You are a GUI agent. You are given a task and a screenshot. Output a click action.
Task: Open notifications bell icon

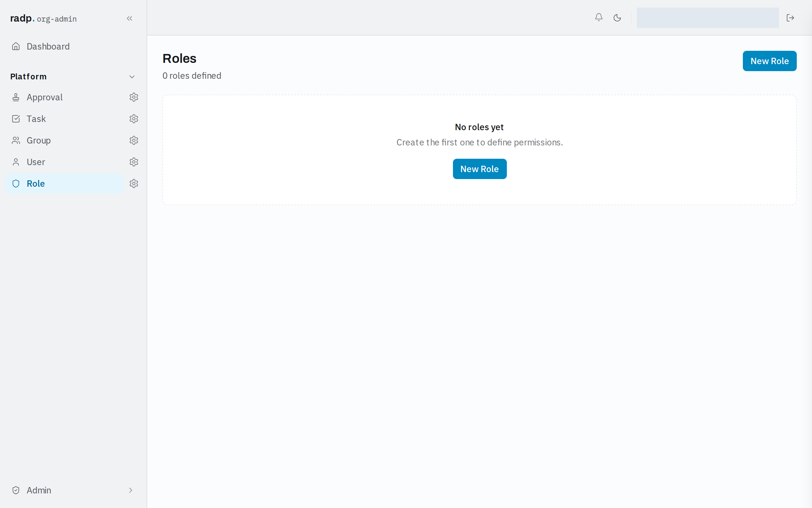[x=599, y=17]
